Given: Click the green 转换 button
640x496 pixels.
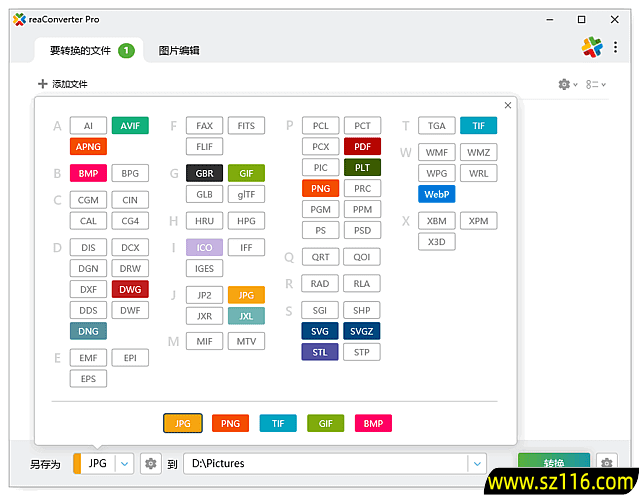Looking at the screenshot, I should coord(553,463).
